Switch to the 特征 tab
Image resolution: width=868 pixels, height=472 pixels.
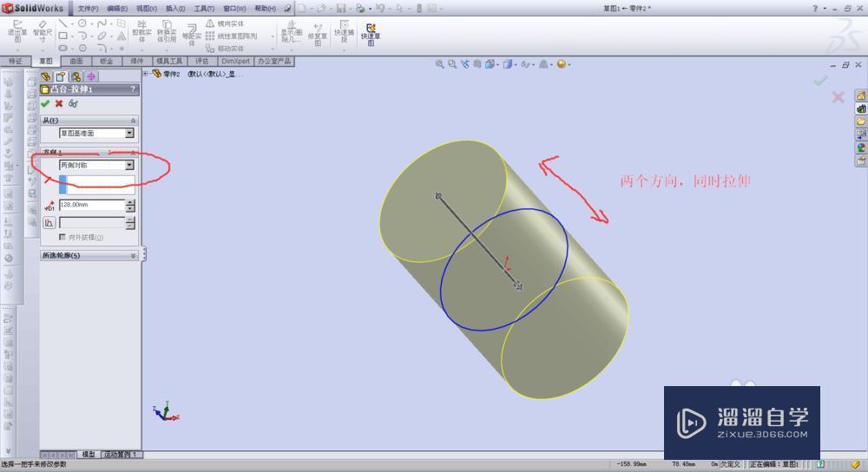(x=15, y=61)
